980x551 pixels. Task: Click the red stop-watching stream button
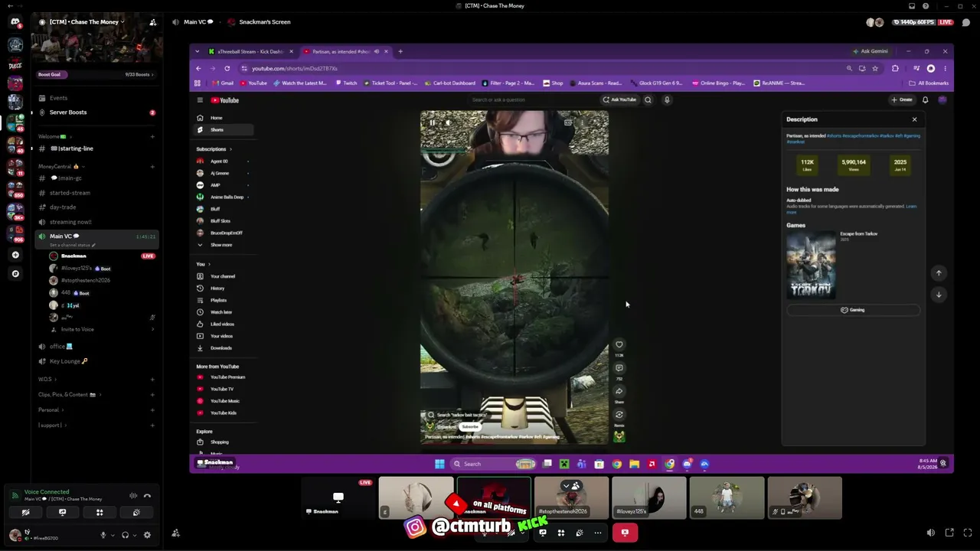[625, 533]
